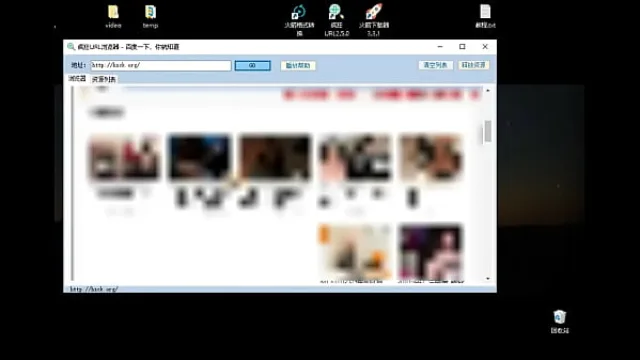
Task: Switch to the resource list tab
Action: (104, 79)
